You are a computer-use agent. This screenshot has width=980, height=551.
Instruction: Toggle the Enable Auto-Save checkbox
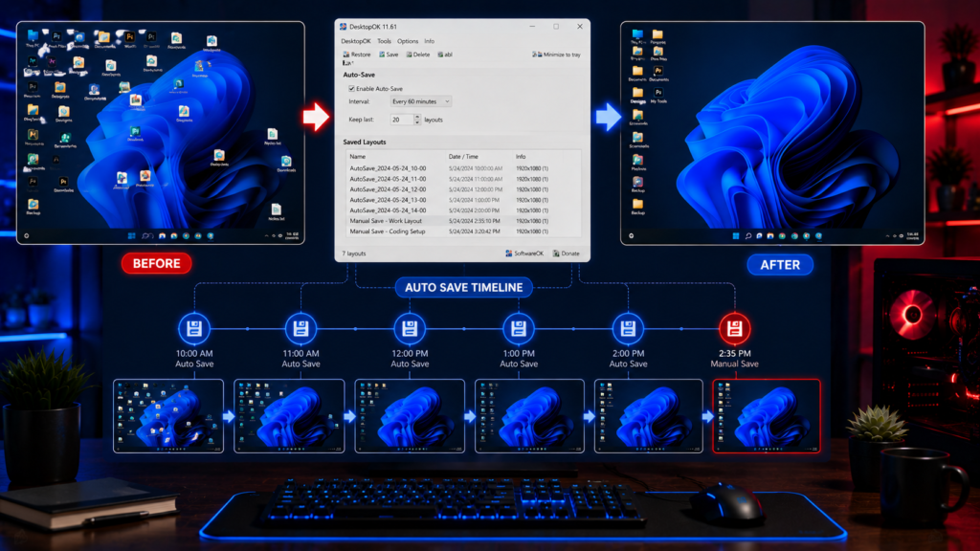[x=351, y=89]
